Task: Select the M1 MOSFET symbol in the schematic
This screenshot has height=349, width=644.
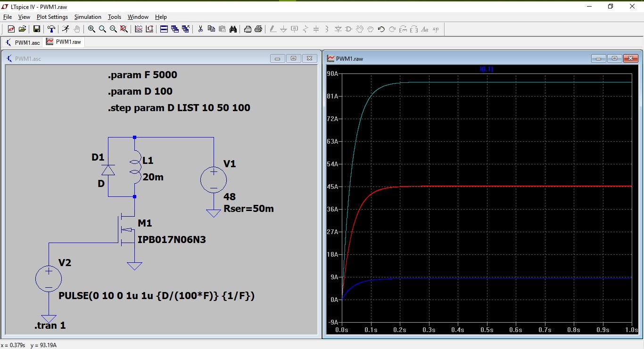Action: coord(127,231)
